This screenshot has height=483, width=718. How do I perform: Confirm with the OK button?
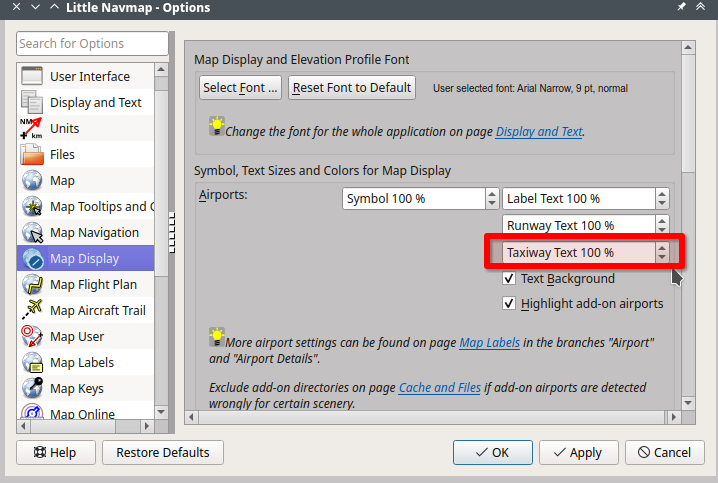[x=493, y=452]
